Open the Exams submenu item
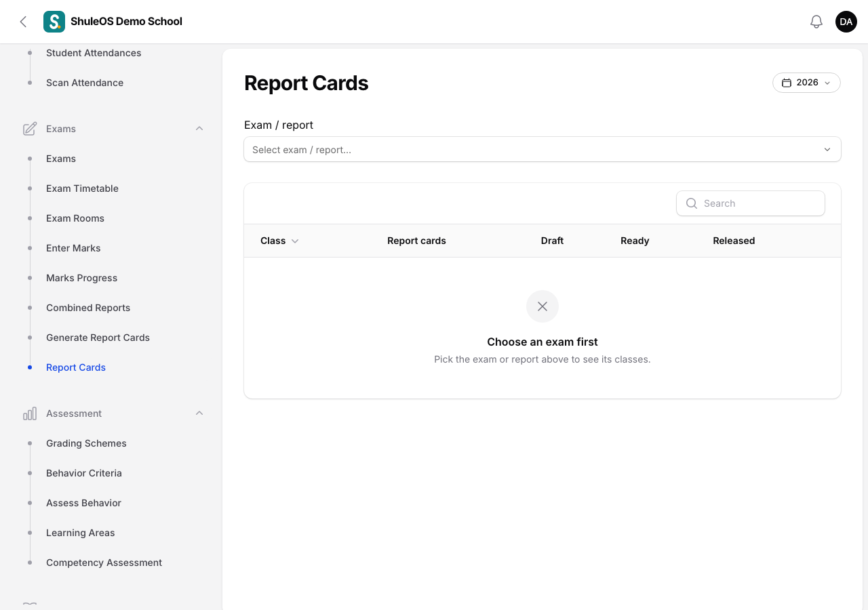Viewport: 868px width, 610px height. [61, 159]
